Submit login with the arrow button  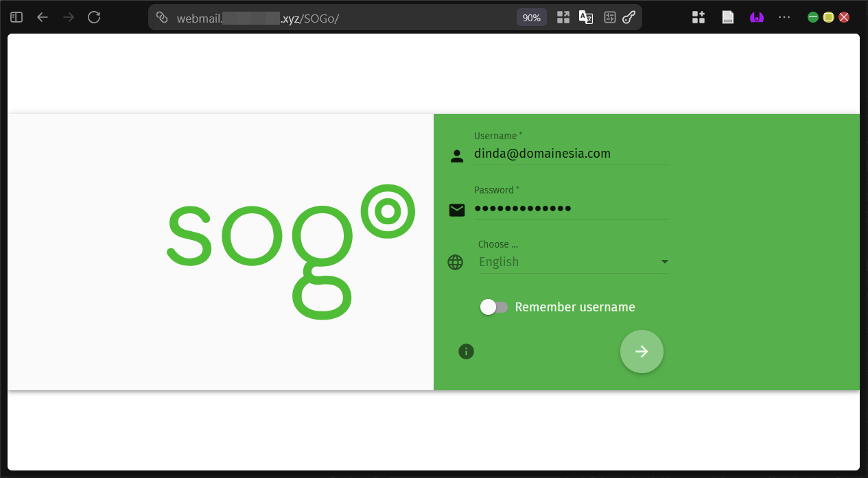642,352
